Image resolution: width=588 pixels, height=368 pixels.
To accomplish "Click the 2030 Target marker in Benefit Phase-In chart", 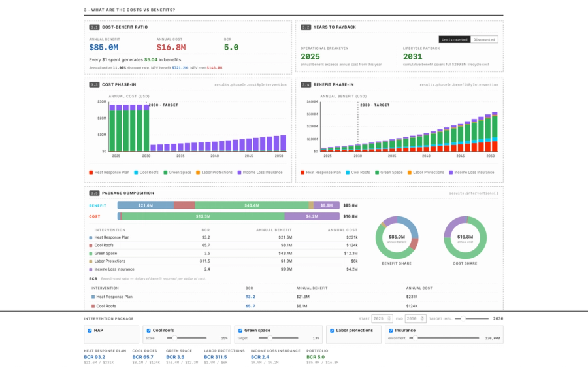I will (374, 105).
